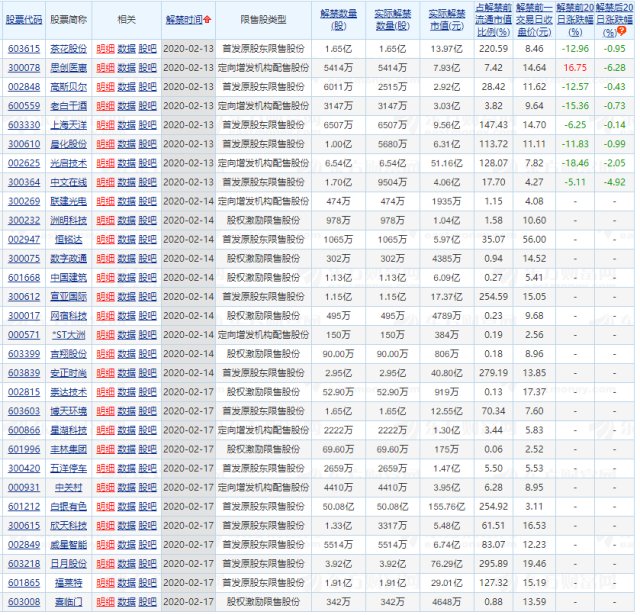Open 五洋停车 stock name link
Image resolution: width=640 pixels, height=615 pixels.
[69, 468]
